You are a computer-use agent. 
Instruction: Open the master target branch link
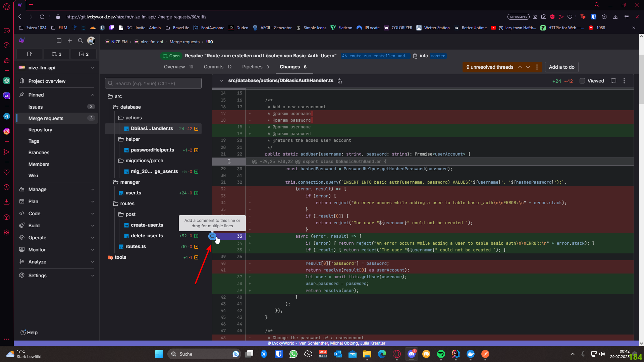pyautogui.click(x=438, y=56)
